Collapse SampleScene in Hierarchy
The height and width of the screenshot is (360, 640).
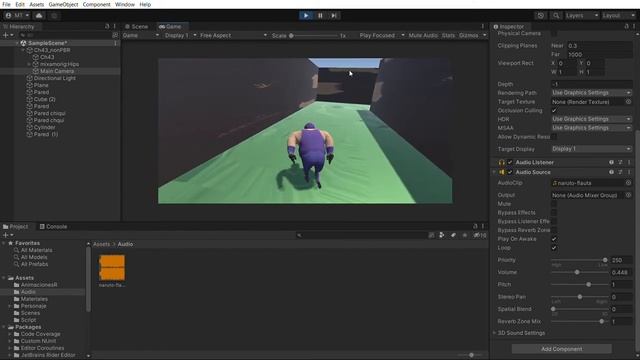point(17,43)
